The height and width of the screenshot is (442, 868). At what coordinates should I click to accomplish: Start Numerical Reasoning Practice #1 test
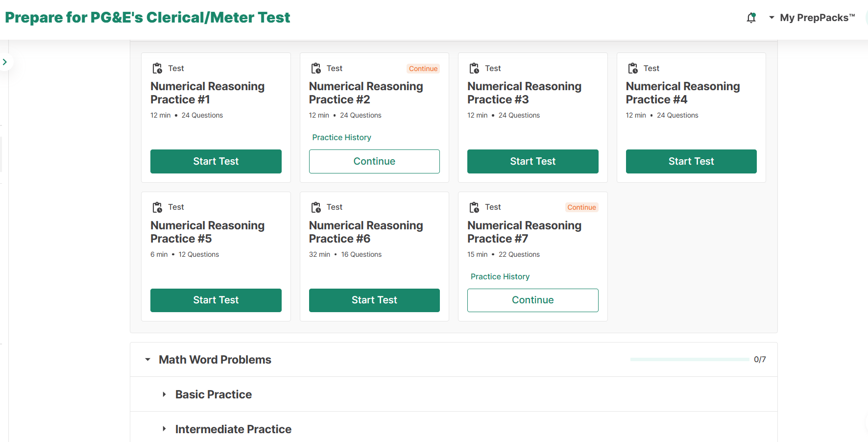pos(216,161)
